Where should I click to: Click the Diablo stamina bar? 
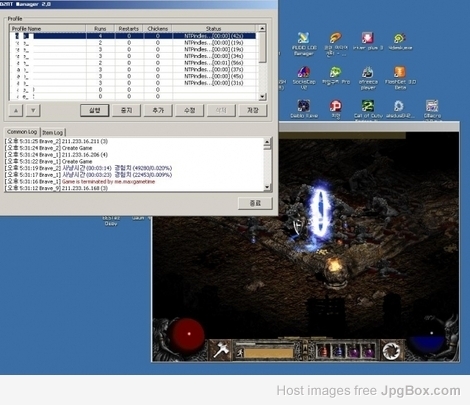pos(269,353)
